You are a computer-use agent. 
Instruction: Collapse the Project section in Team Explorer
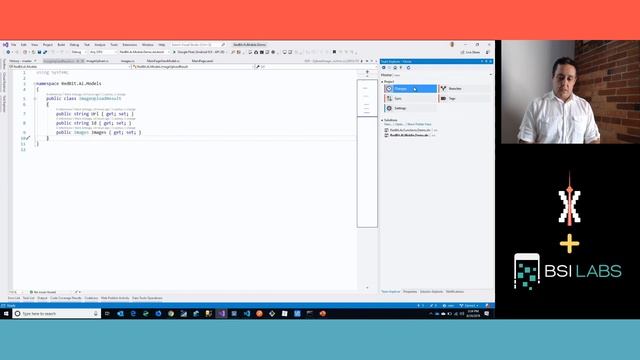tap(382, 82)
